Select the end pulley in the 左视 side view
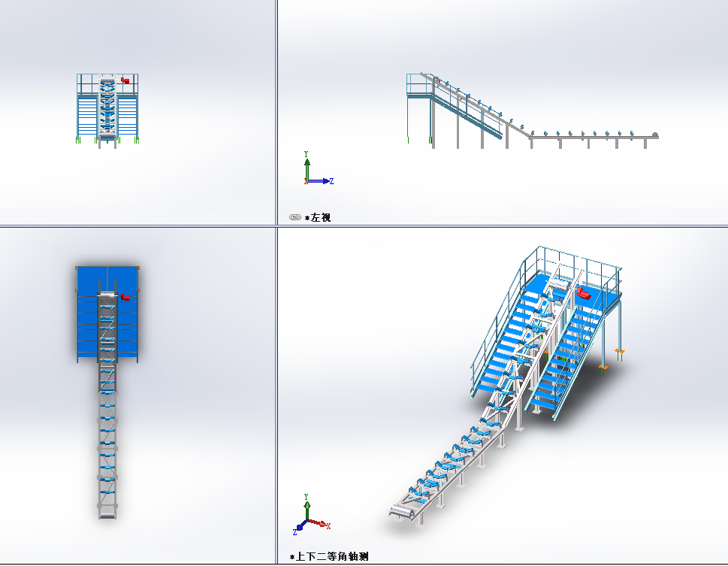Viewport: 728px width, 566px height. 654,135
